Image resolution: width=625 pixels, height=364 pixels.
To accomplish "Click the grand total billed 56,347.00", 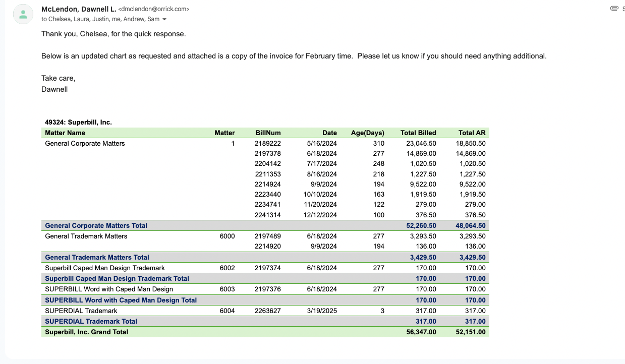I will tap(421, 332).
